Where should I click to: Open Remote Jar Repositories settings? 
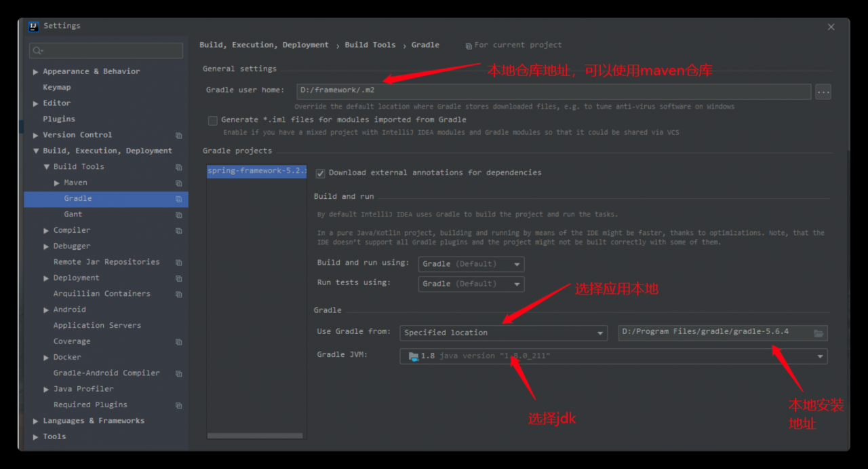106,262
